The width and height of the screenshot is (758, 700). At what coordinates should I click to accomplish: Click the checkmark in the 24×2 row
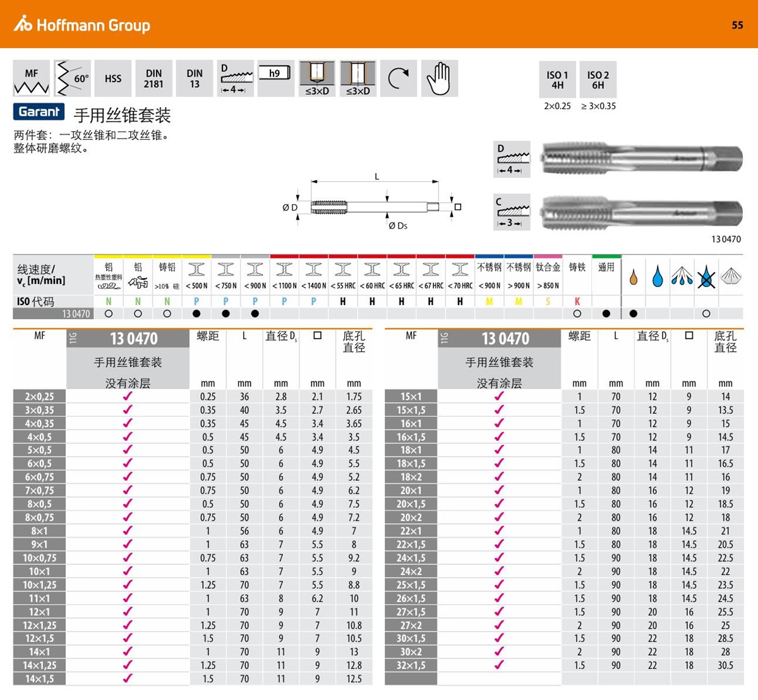(499, 571)
